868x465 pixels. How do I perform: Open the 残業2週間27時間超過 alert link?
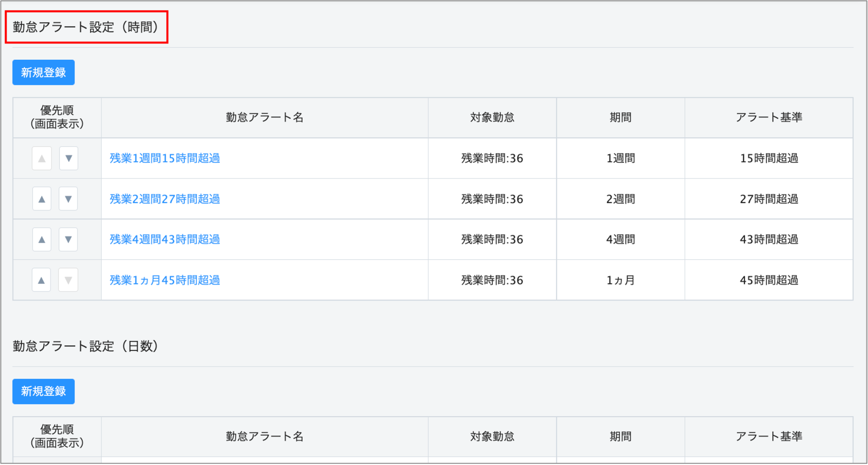click(164, 199)
